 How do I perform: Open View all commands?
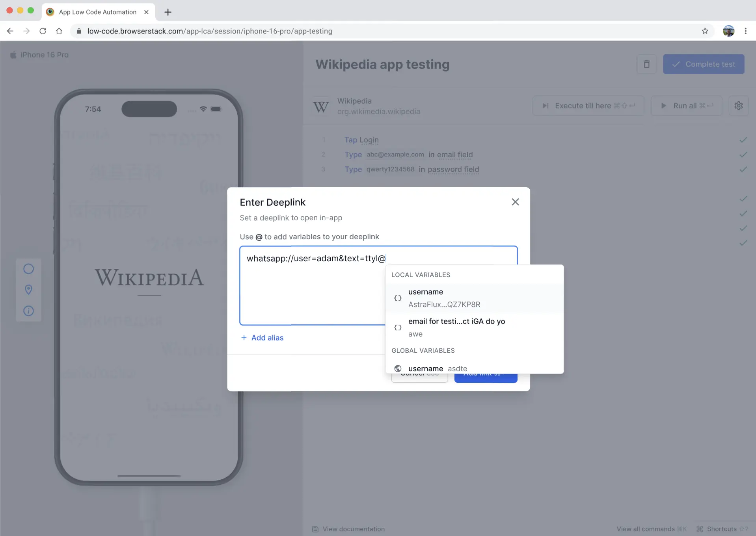point(652,529)
